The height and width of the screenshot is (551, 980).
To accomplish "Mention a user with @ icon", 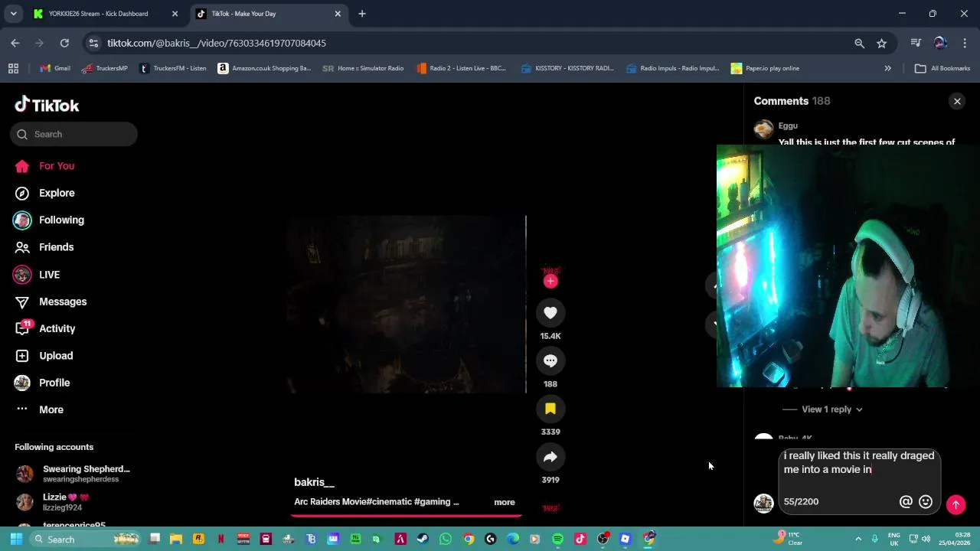I will tap(906, 502).
